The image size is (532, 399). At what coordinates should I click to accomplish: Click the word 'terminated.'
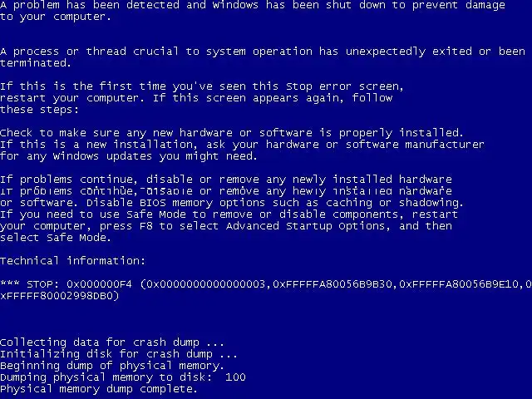point(36,63)
